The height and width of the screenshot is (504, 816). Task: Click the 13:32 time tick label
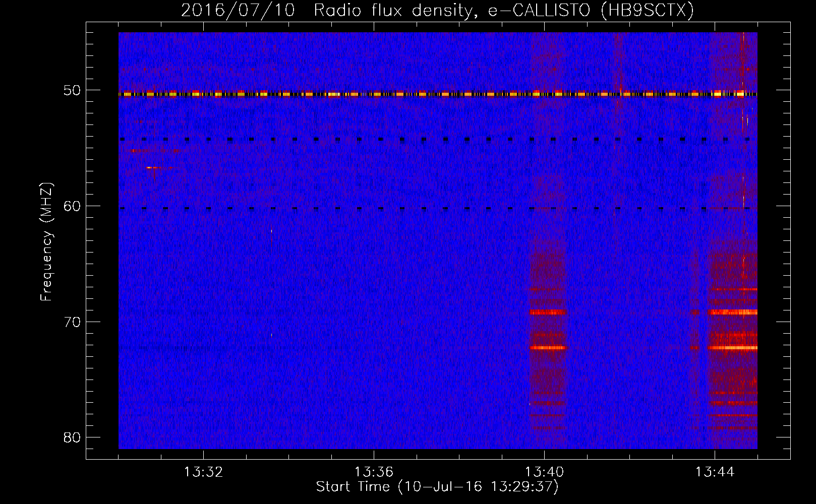(x=203, y=472)
